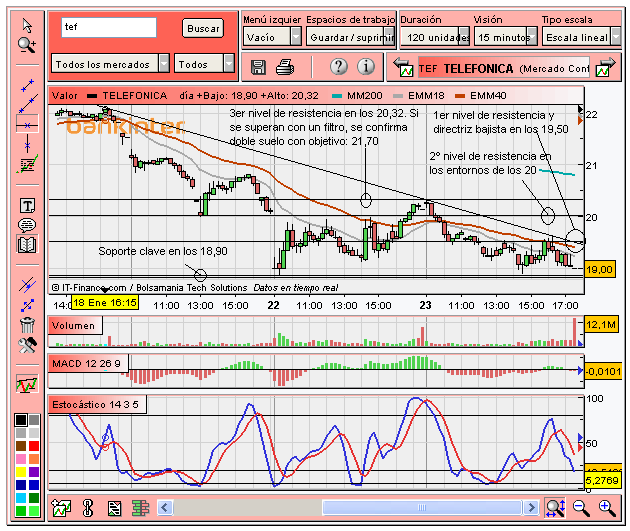Viewport: 630px width, 531px height.
Task: Click the scrollbar right arrow button
Action: [x=532, y=508]
